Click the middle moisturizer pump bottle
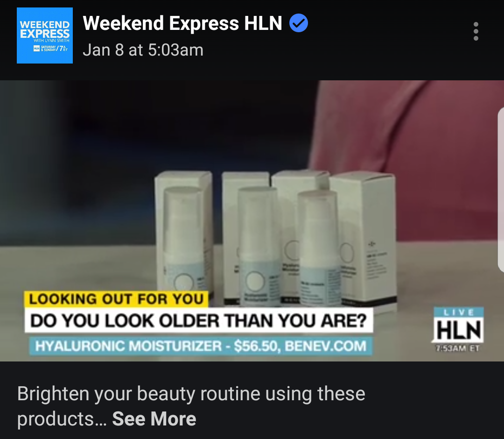This screenshot has width=504, height=439. pyautogui.click(x=259, y=246)
